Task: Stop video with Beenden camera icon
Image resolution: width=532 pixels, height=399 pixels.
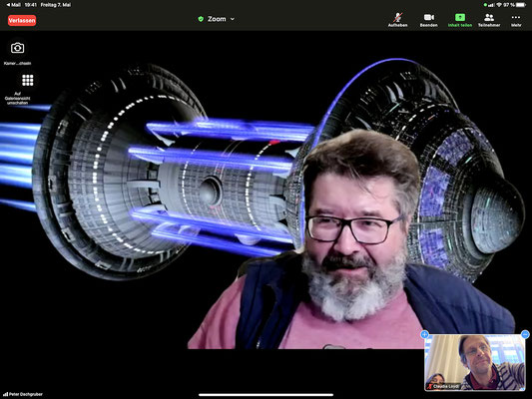Action: point(428,20)
